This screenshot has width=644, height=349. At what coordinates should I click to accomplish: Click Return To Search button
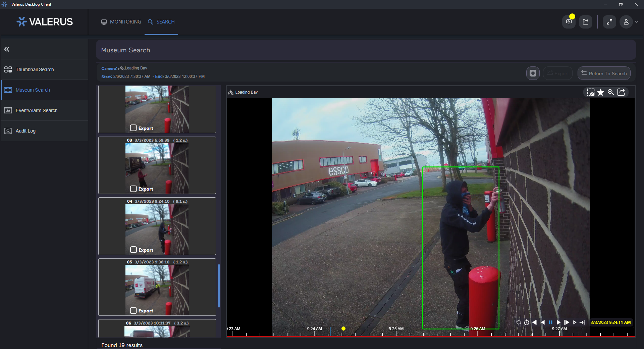tap(604, 73)
